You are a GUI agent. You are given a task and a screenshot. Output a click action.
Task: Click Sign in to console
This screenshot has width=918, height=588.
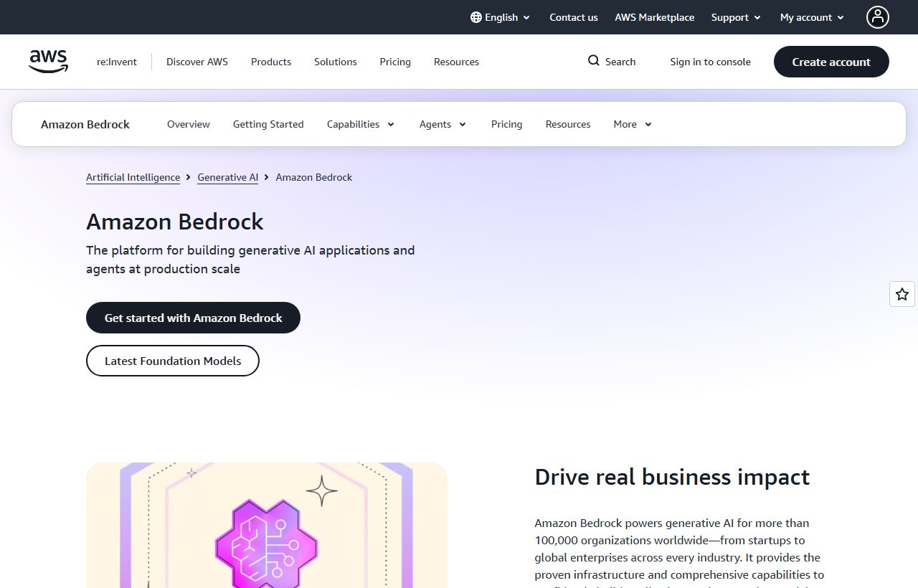coord(711,62)
